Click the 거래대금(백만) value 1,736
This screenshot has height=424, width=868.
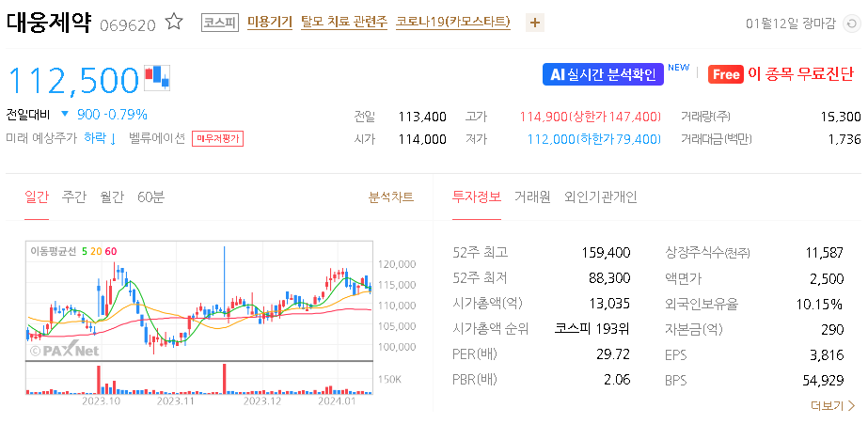click(x=844, y=139)
